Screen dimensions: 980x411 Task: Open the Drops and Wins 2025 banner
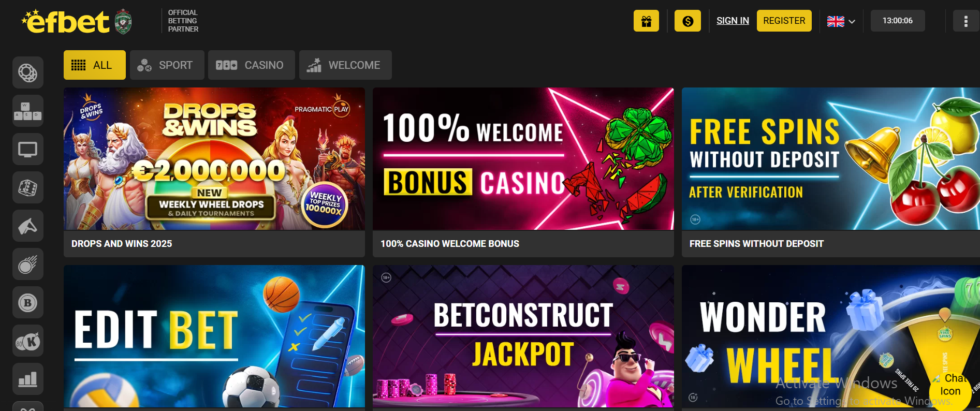[214, 172]
